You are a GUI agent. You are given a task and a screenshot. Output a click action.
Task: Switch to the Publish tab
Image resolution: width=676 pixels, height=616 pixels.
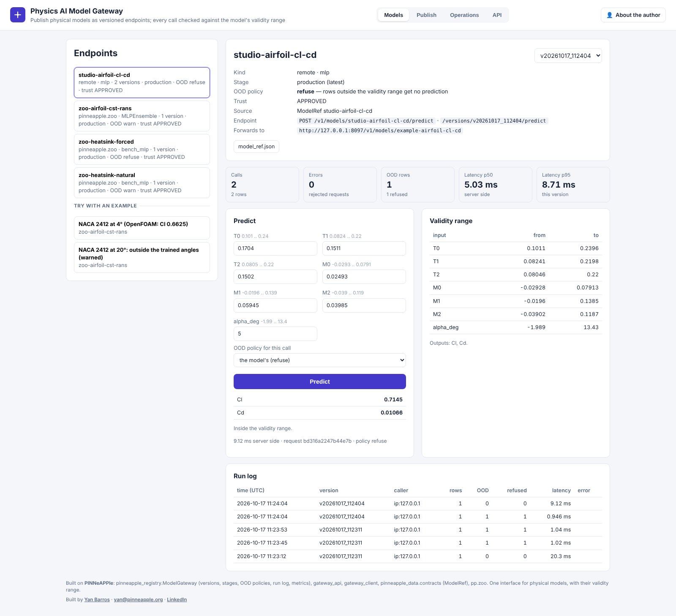click(426, 15)
